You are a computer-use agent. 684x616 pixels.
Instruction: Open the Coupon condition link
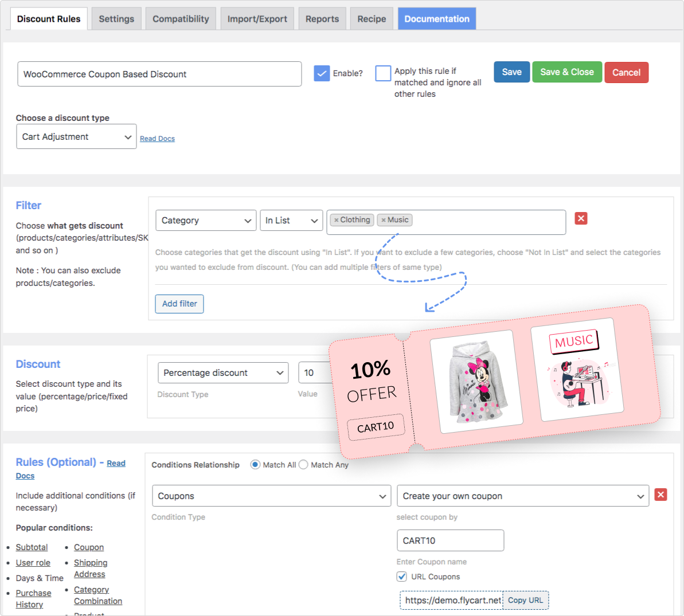point(89,547)
